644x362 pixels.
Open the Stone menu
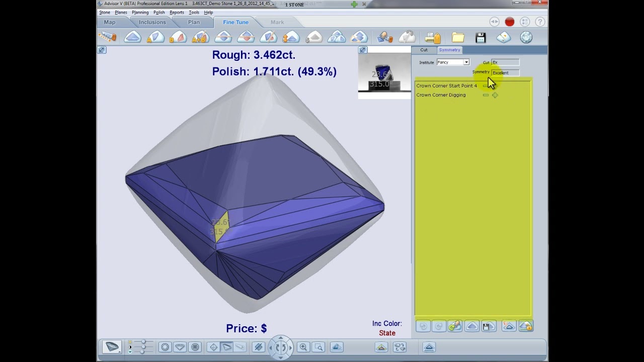pos(105,12)
